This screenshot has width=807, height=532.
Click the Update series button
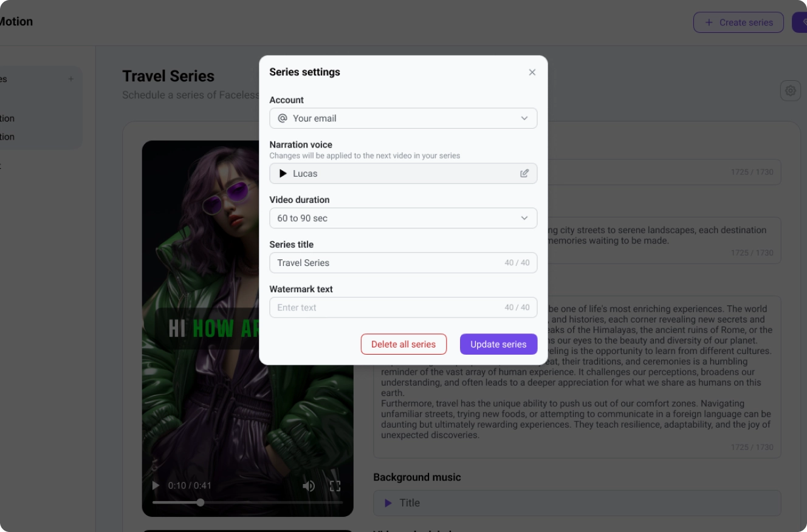pos(498,344)
